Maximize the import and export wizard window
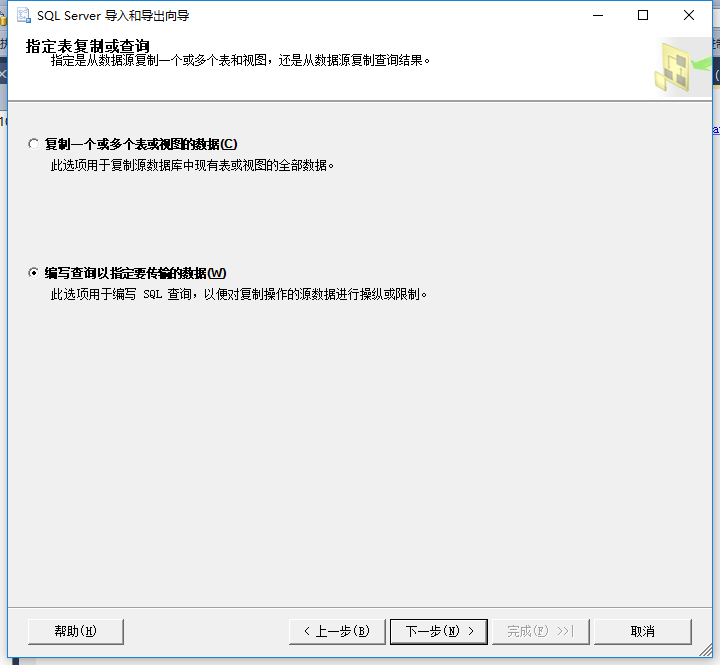The width and height of the screenshot is (720, 665). (643, 15)
